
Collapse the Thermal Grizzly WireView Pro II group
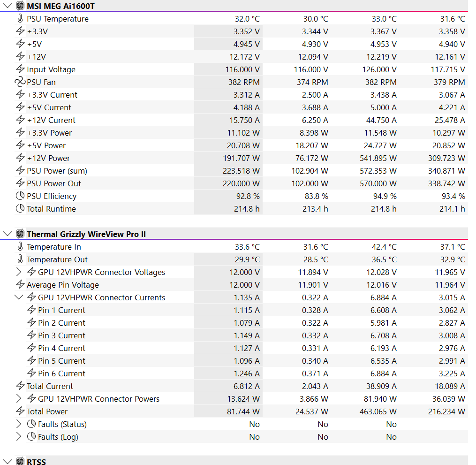[x=7, y=234]
